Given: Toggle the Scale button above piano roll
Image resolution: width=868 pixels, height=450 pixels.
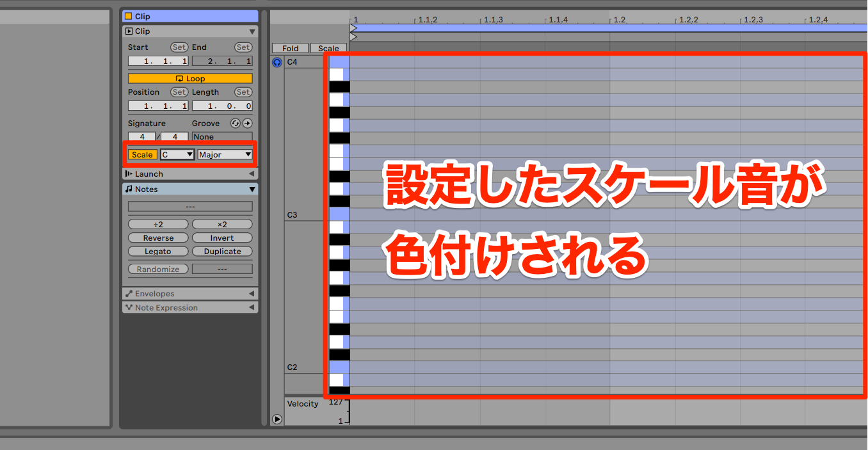Looking at the screenshot, I should coord(328,49).
